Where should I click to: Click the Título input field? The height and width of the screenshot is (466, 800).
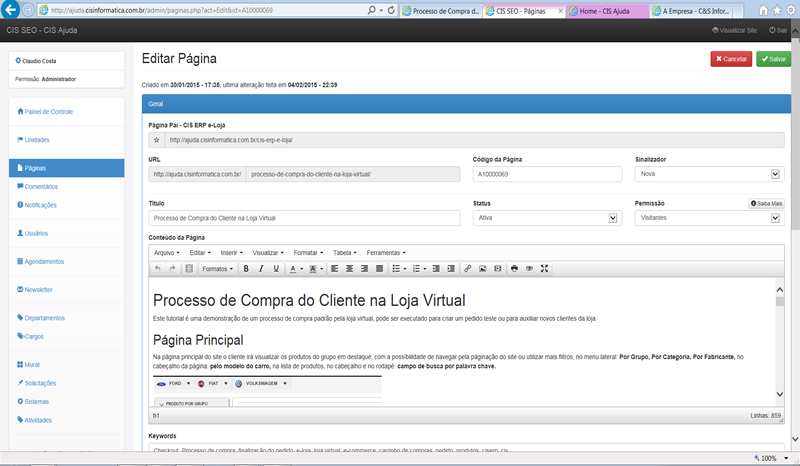[304, 218]
